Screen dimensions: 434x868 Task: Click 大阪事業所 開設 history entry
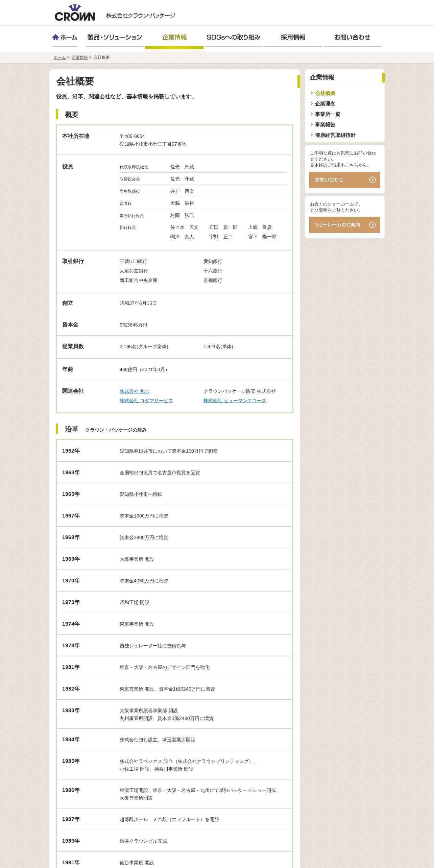(137, 559)
